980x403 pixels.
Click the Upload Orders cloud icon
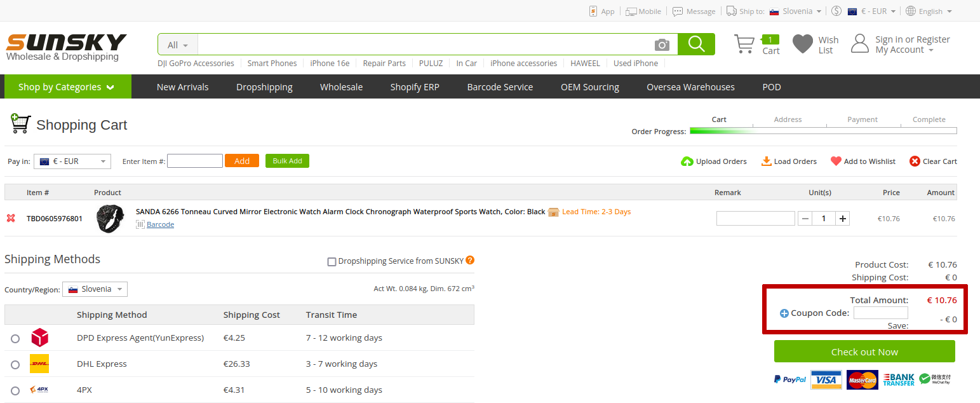(x=687, y=161)
